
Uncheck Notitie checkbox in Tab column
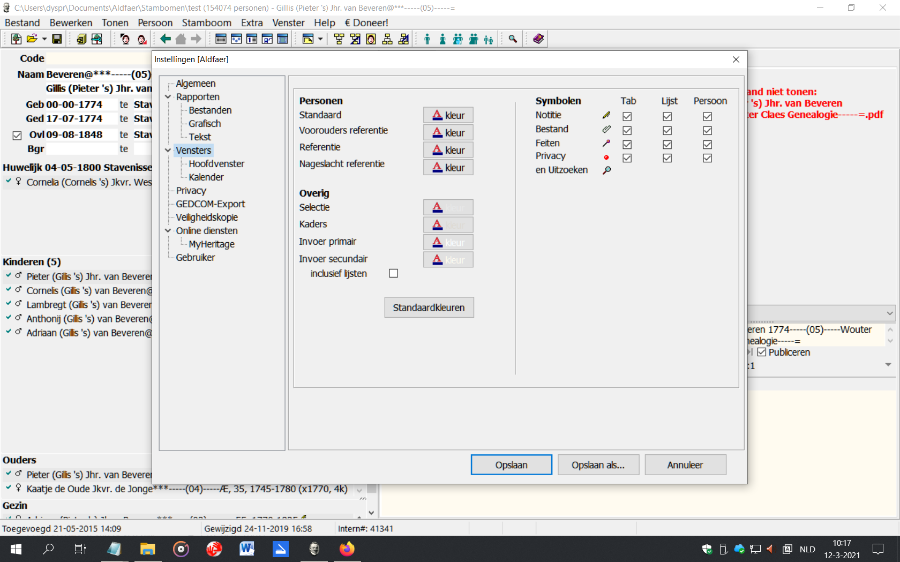[x=627, y=116]
